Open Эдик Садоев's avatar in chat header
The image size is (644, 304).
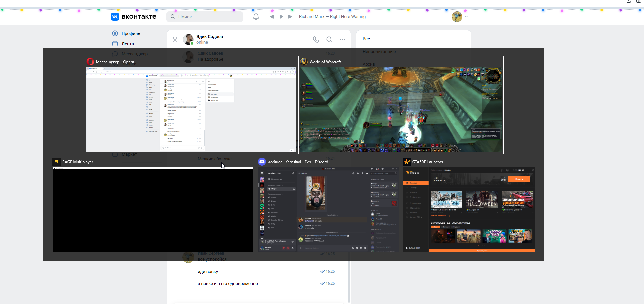tap(188, 39)
